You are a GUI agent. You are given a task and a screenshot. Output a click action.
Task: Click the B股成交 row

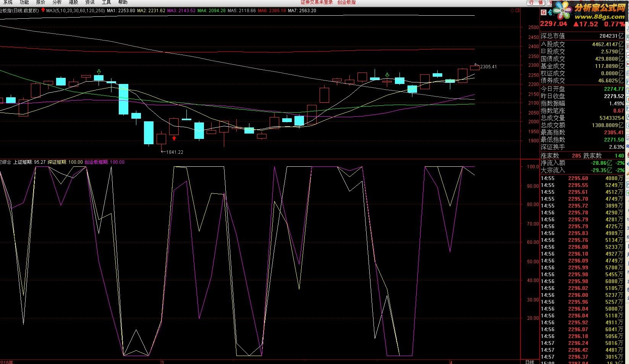pyautogui.click(x=582, y=52)
